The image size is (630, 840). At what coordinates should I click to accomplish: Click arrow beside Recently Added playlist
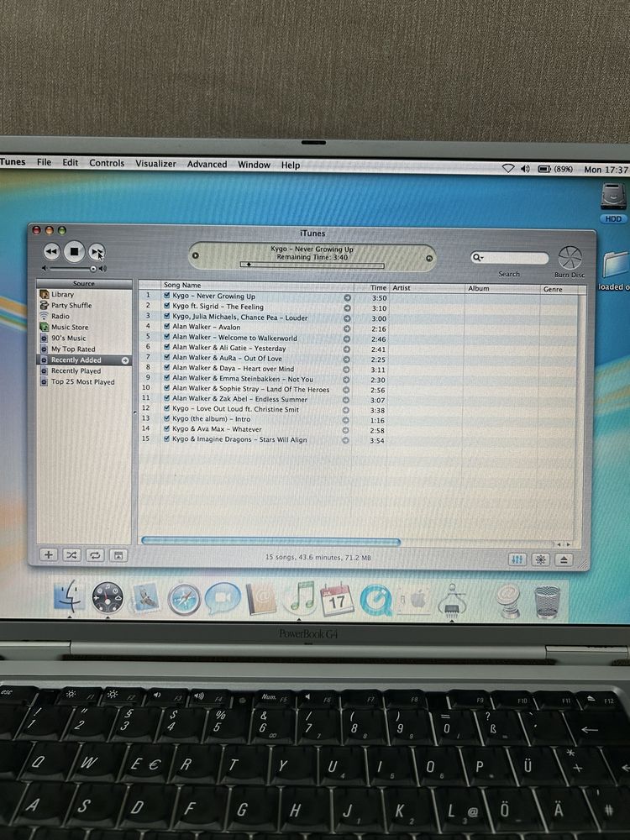125,360
